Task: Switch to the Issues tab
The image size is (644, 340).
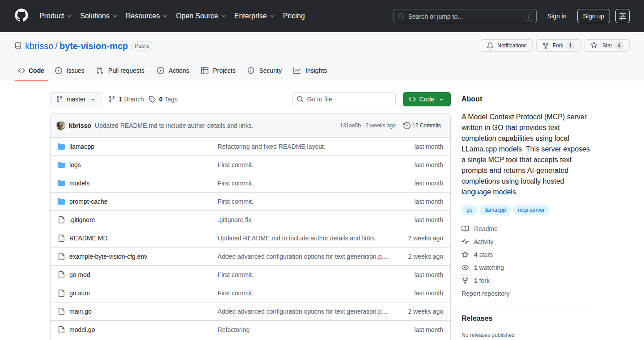Action: (70, 71)
